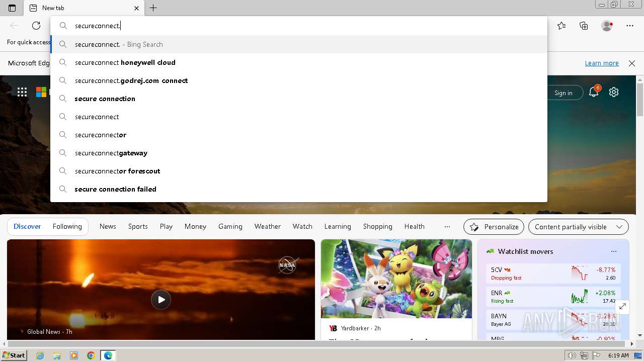Open page settings gear icon
Viewport: 644px width, 362px height.
pyautogui.click(x=614, y=92)
